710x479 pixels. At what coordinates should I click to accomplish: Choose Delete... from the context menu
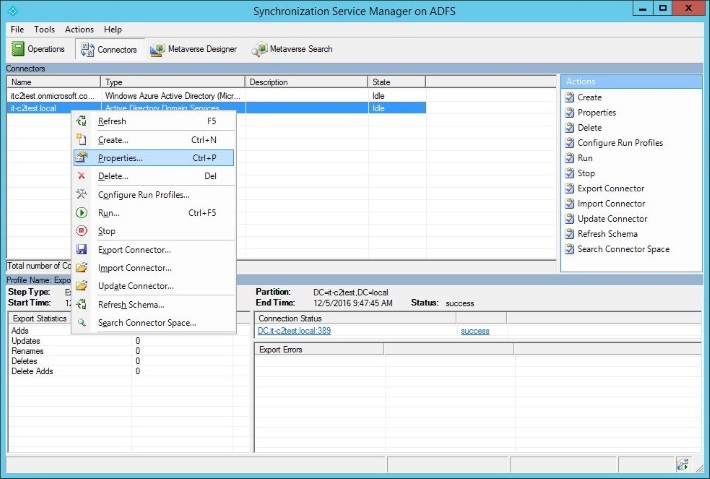154,176
